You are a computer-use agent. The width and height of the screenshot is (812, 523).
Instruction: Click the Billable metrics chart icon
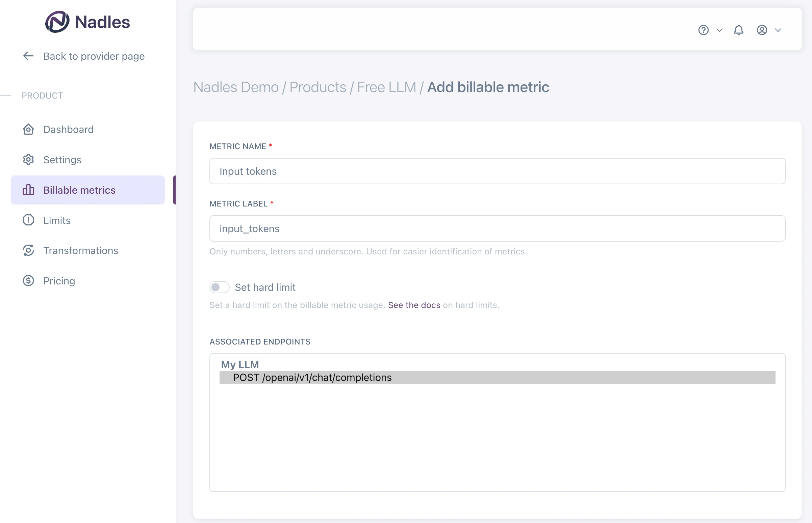(29, 190)
